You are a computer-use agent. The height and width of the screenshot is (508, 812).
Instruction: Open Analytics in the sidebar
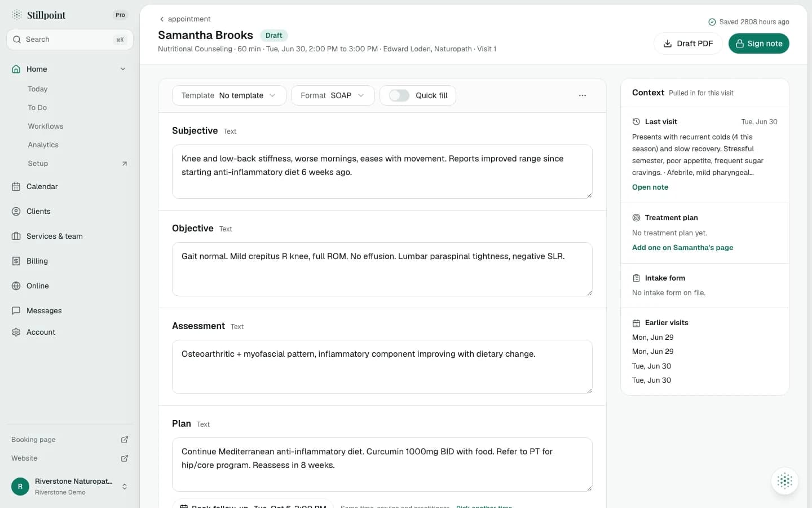click(x=43, y=145)
